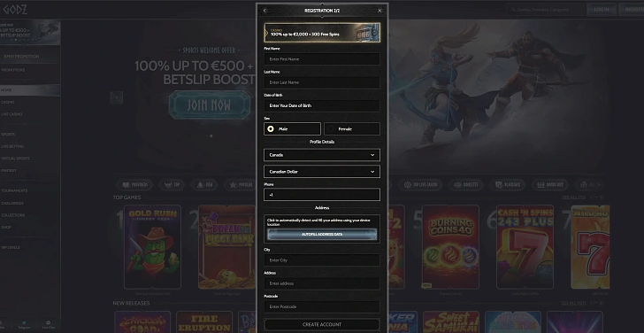This screenshot has width=644, height=333.
Task: Select the Providers category chip
Action: 134,185
